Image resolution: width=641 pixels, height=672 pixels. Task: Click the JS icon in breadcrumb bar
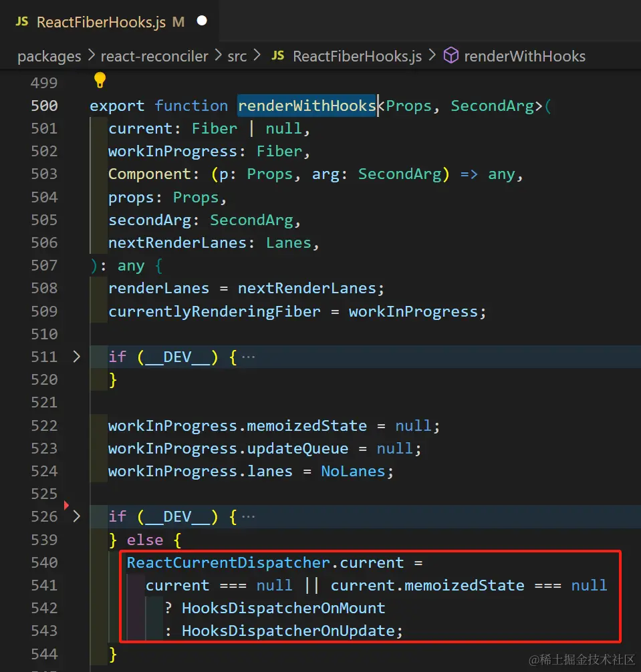click(278, 55)
